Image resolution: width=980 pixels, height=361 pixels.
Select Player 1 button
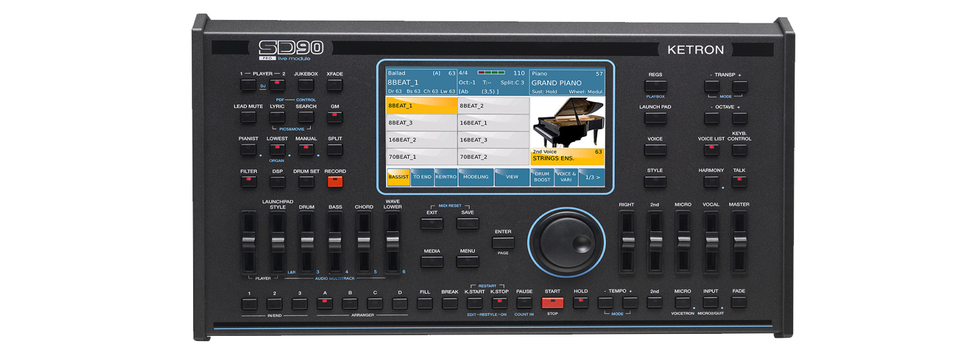249,85
